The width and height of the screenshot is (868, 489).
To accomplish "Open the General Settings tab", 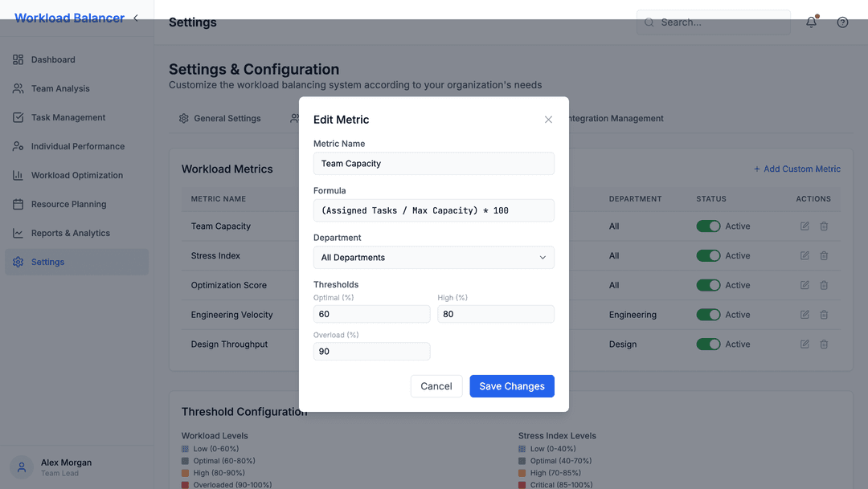I will click(x=227, y=118).
